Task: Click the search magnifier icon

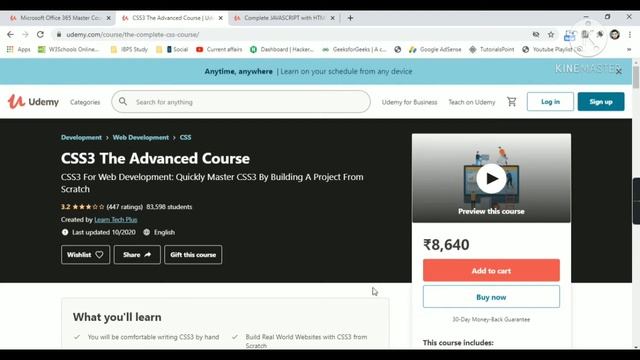Action: tap(123, 102)
